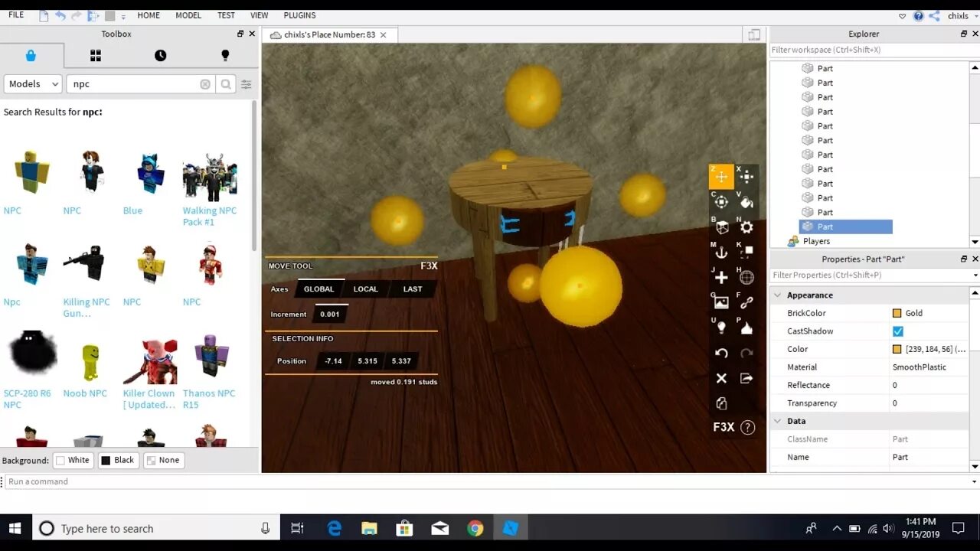The height and width of the screenshot is (551, 980).
Task: Collapse the Appearance properties section
Action: tap(778, 295)
